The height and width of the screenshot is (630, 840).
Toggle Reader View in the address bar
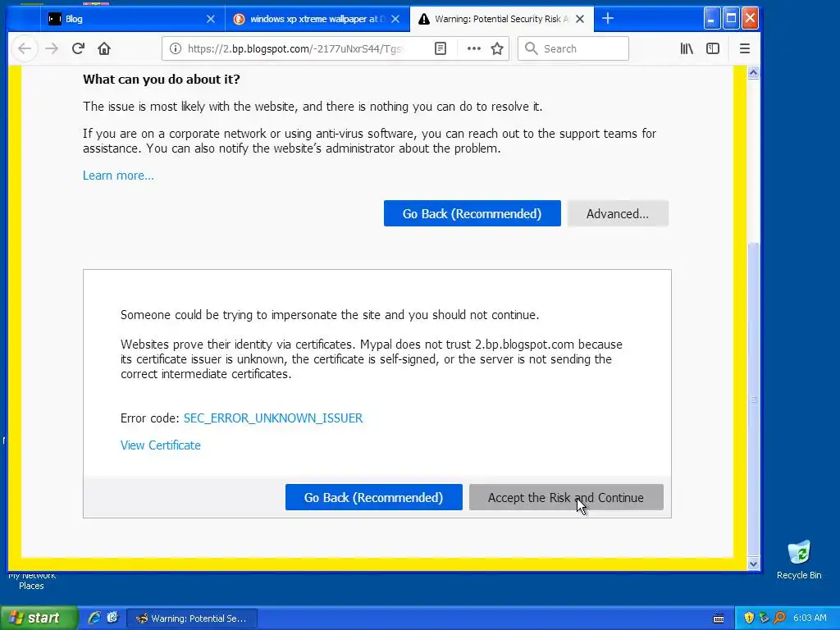(441, 48)
